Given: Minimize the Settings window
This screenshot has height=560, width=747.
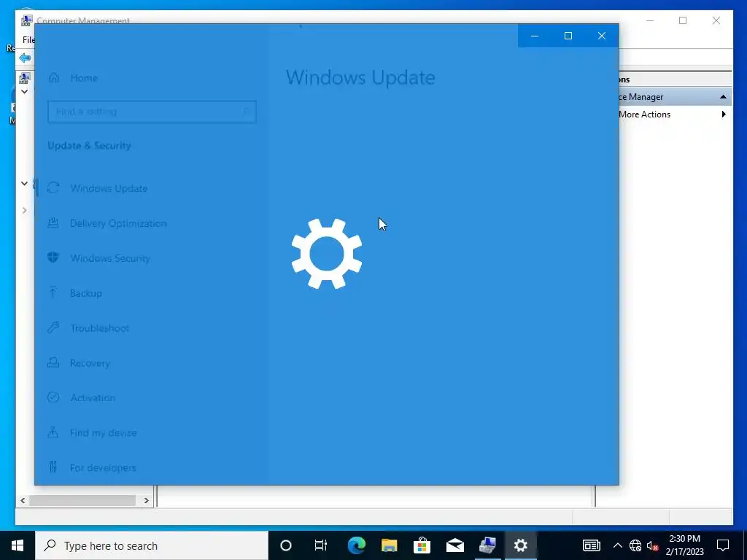Looking at the screenshot, I should [535, 36].
